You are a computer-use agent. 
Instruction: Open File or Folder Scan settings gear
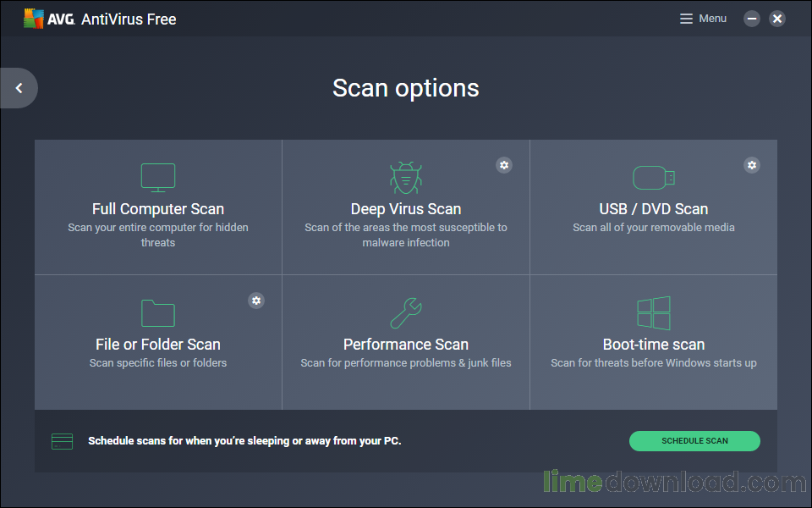256,301
